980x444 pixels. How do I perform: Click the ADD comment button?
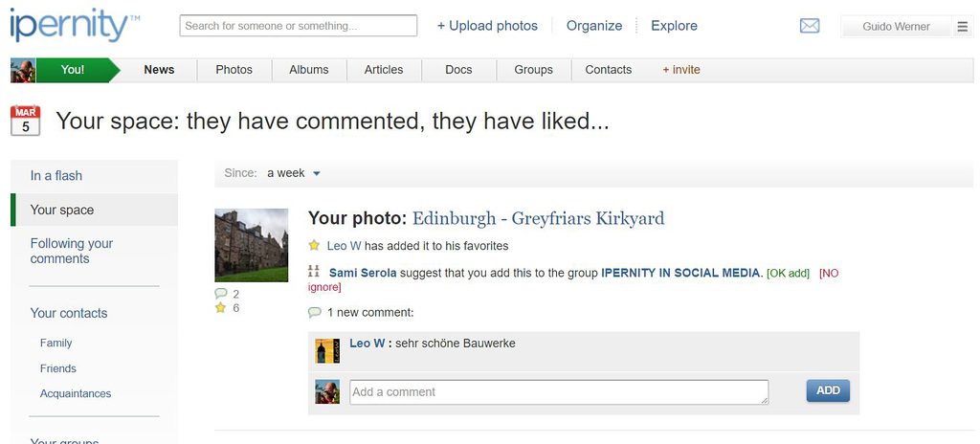pos(828,390)
